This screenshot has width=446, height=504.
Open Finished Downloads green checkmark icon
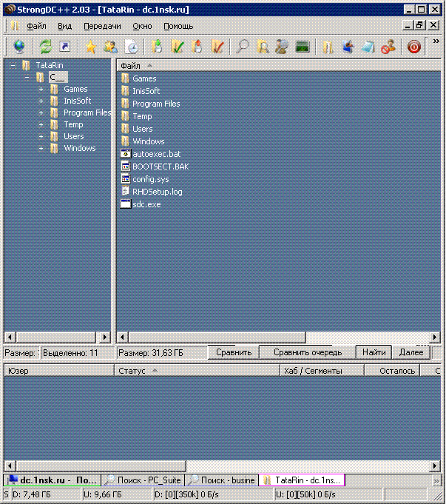pyautogui.click(x=177, y=47)
